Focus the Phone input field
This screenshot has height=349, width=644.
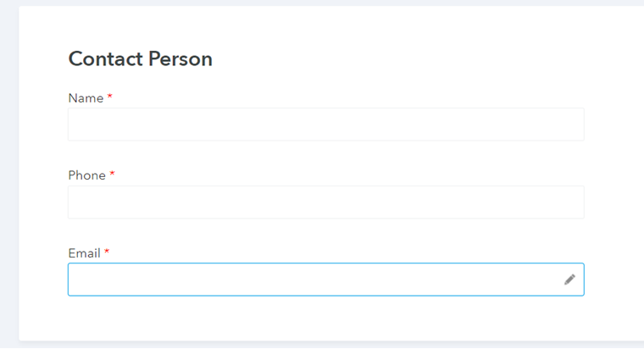(x=325, y=202)
